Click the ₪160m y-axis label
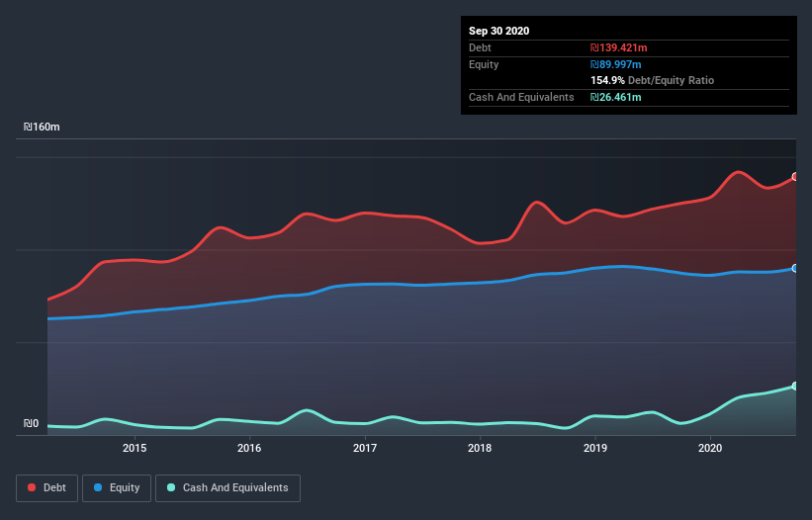 [x=42, y=127]
